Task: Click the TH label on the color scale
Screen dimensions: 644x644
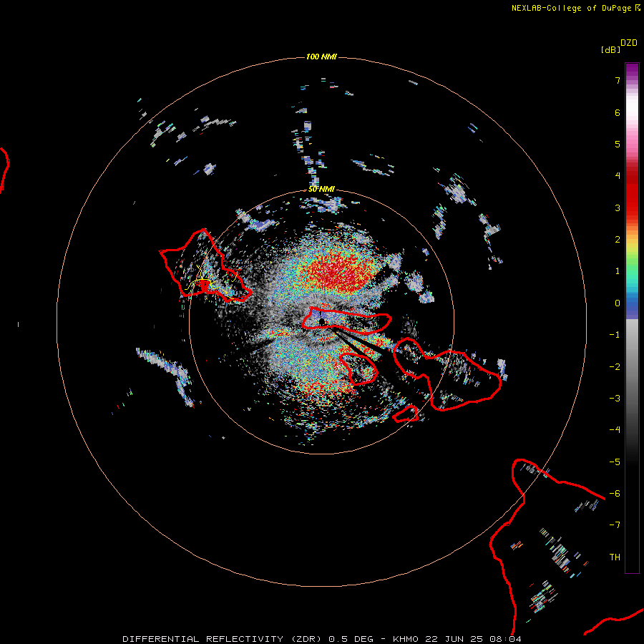Action: tap(615, 557)
